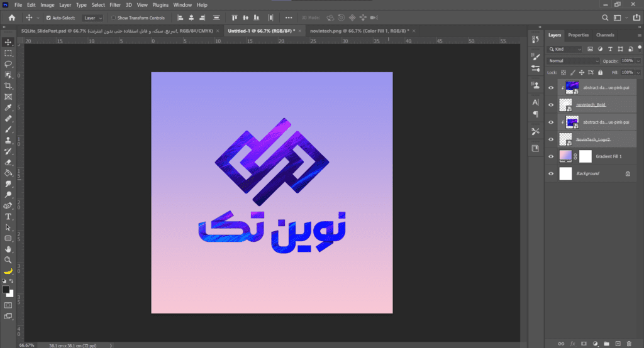The image size is (644, 348).
Task: Select the Clone Stamp tool
Action: tap(8, 140)
